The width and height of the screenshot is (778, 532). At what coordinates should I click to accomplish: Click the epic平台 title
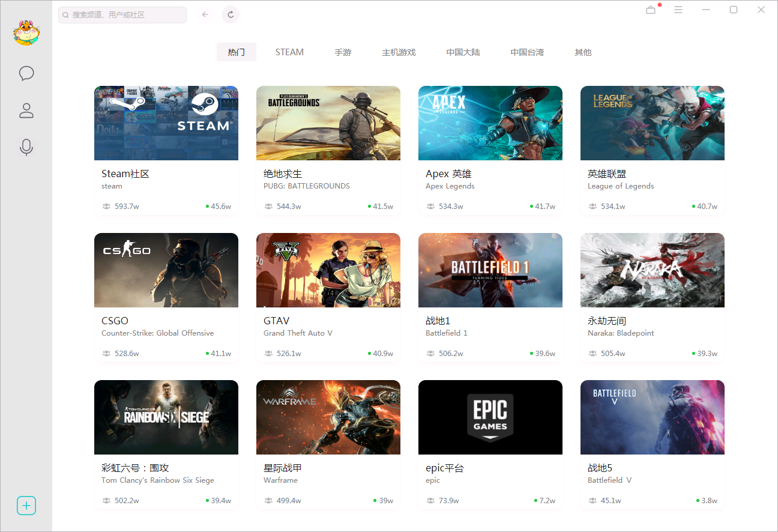[x=445, y=468]
